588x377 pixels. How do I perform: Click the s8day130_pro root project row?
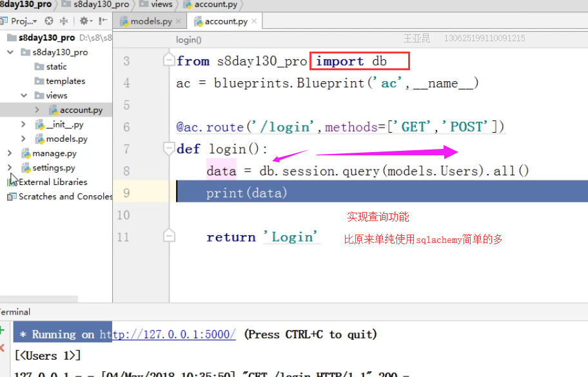click(x=56, y=37)
